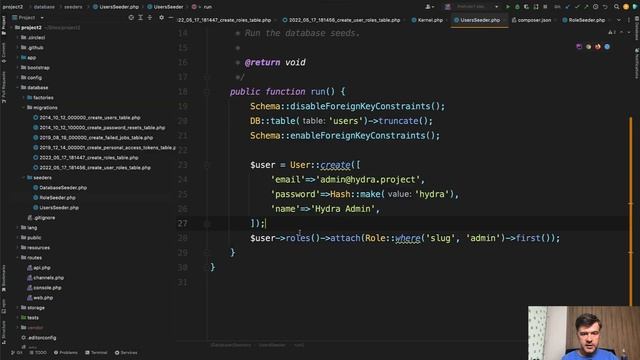Collapse the database folder in the tree
This screenshot has width=640, height=360.
pyautogui.click(x=18, y=87)
